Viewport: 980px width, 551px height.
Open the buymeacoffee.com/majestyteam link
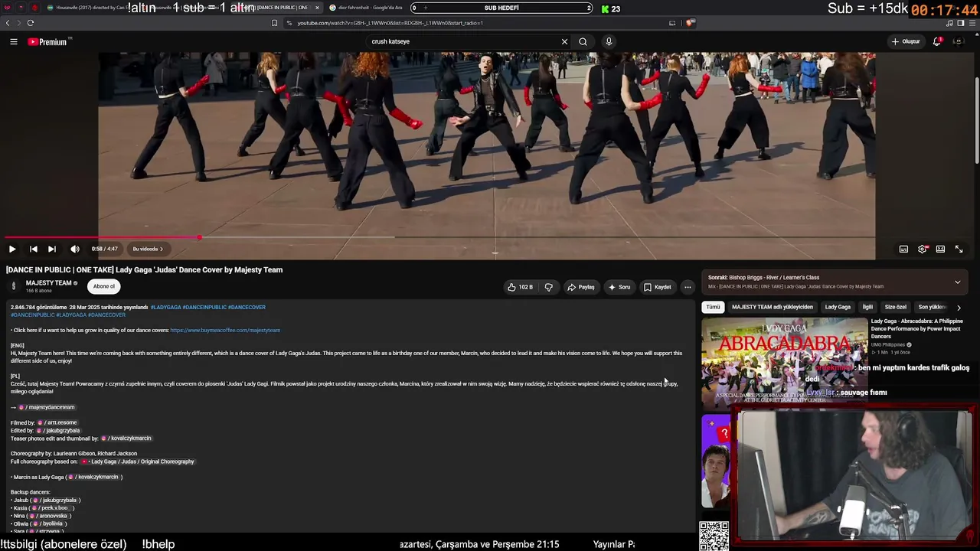tap(225, 330)
